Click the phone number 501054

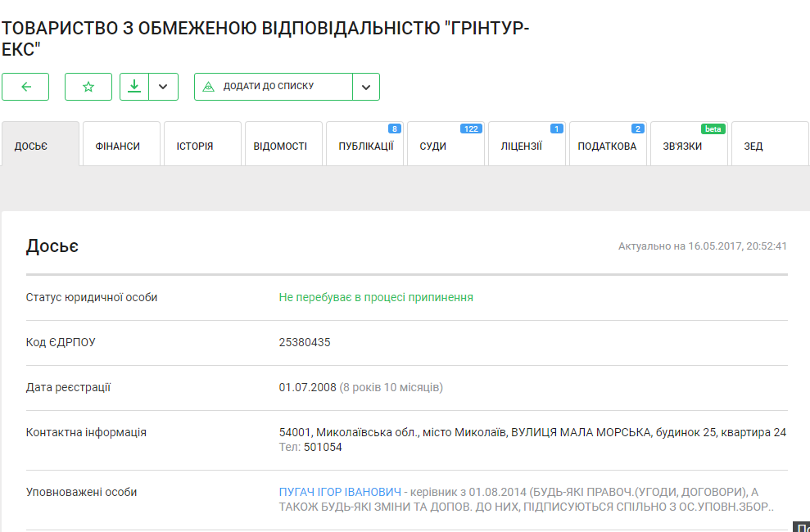click(x=323, y=447)
